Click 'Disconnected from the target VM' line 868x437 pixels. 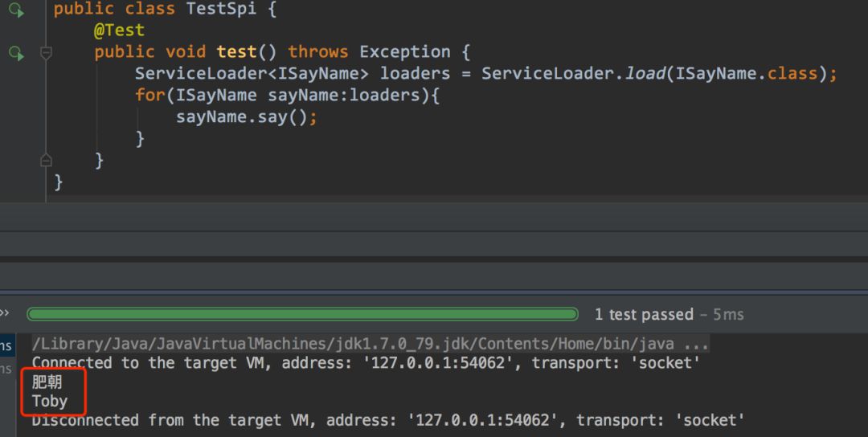387,420
